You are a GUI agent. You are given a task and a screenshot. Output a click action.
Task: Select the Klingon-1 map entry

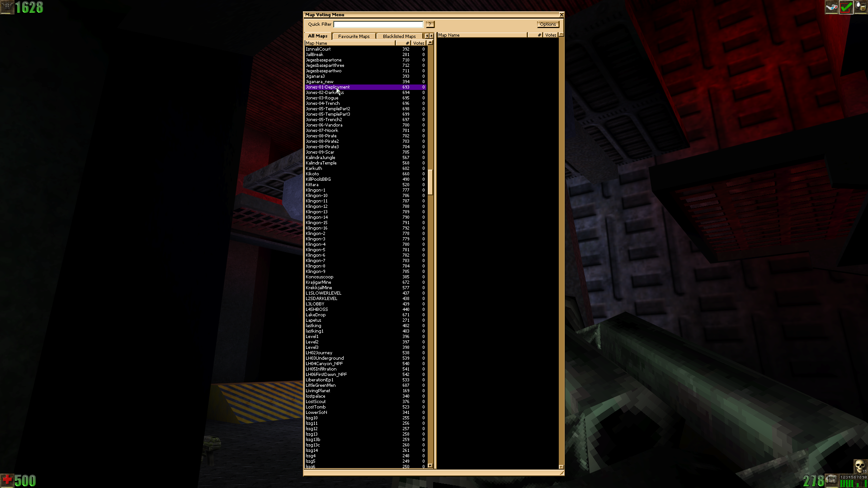pos(316,190)
